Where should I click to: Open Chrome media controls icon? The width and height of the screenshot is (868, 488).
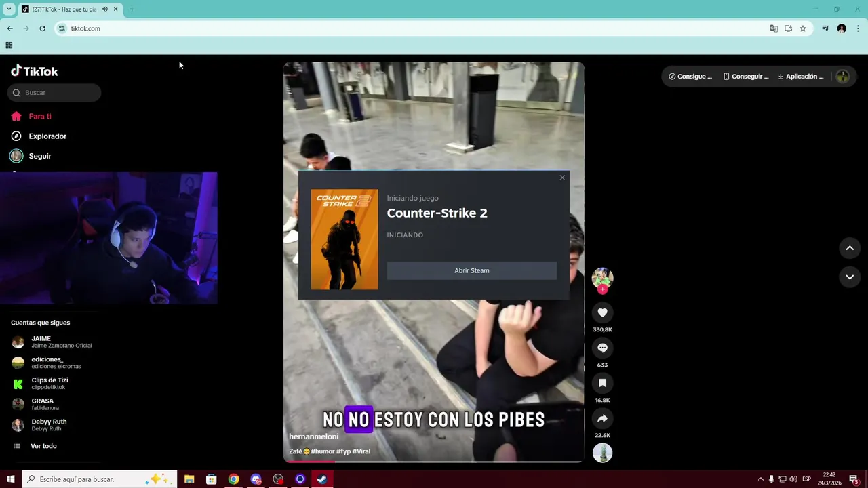(825, 28)
